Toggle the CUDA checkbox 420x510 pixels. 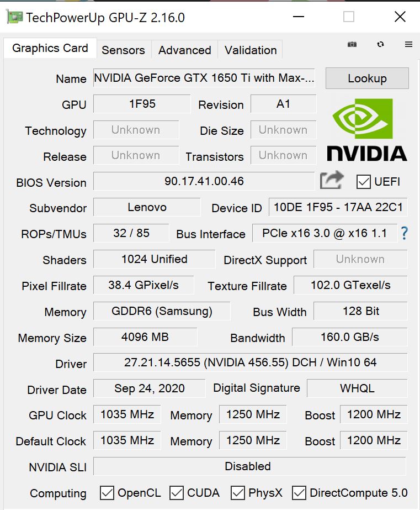pos(177,492)
